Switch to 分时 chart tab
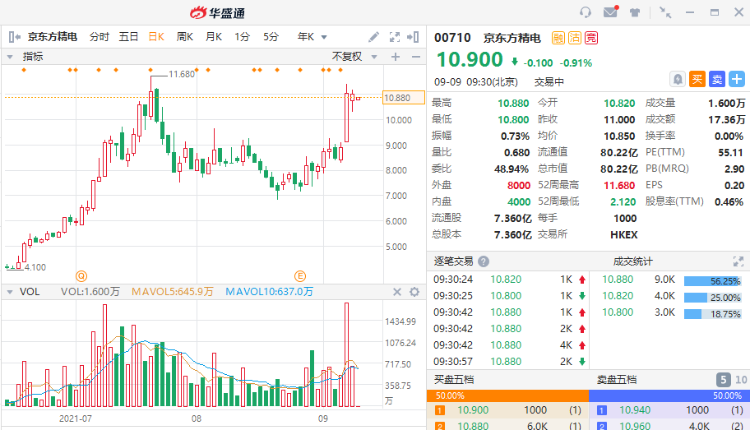 99,37
